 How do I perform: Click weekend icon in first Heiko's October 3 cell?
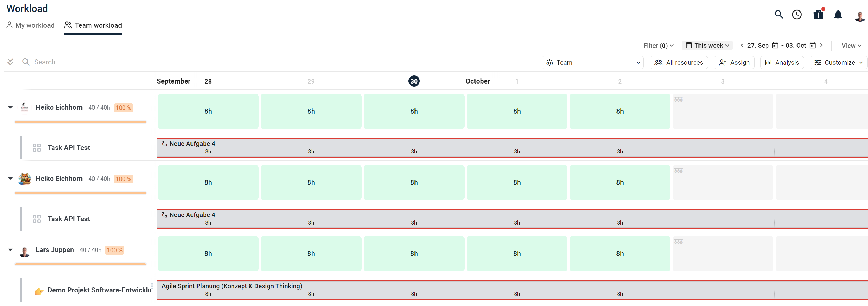[x=678, y=99]
